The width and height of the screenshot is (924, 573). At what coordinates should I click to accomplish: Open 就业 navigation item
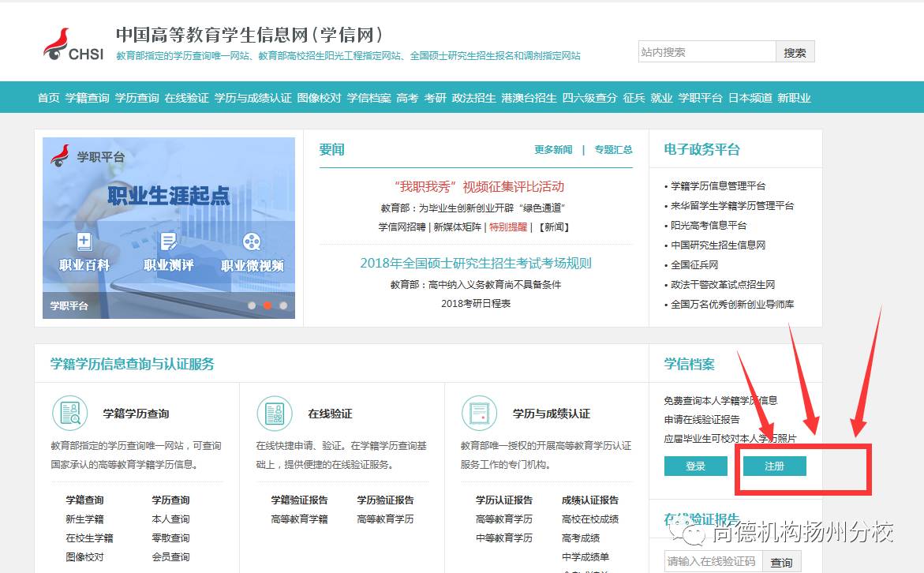(x=661, y=98)
